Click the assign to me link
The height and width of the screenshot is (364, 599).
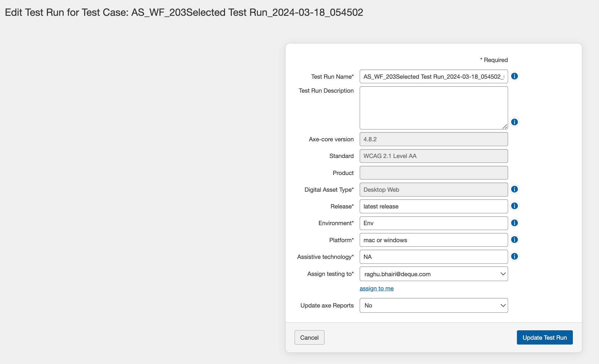376,288
